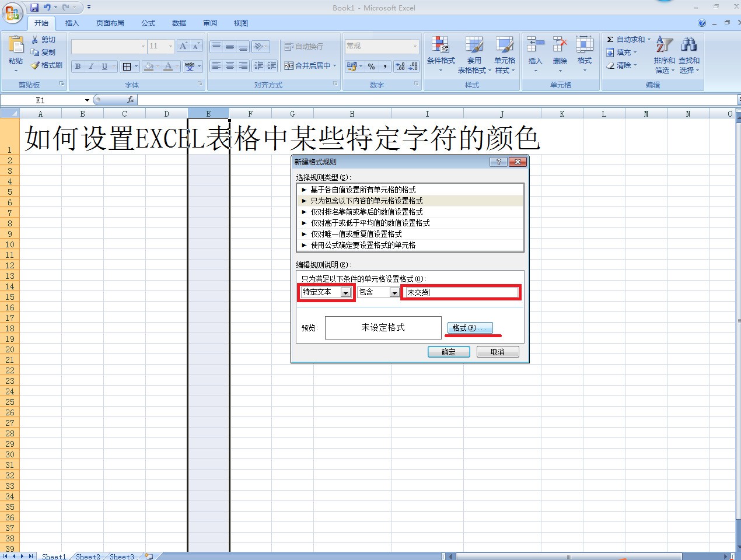Click the increase font size icon
The width and height of the screenshot is (741, 560).
[183, 46]
